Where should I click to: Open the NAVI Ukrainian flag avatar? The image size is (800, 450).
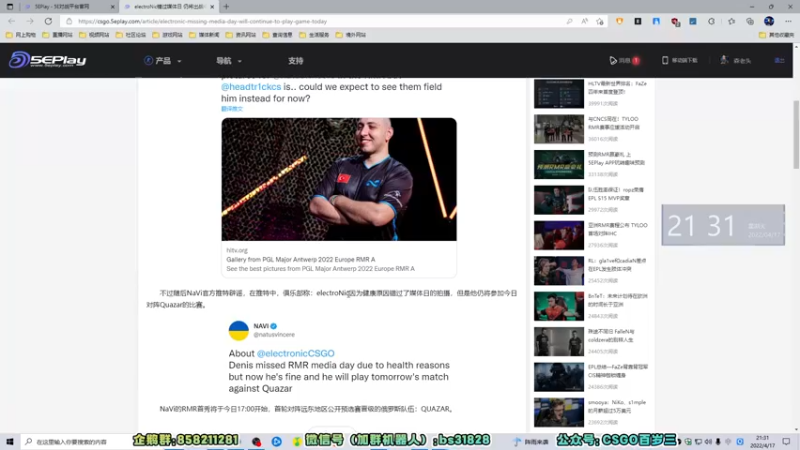238,331
